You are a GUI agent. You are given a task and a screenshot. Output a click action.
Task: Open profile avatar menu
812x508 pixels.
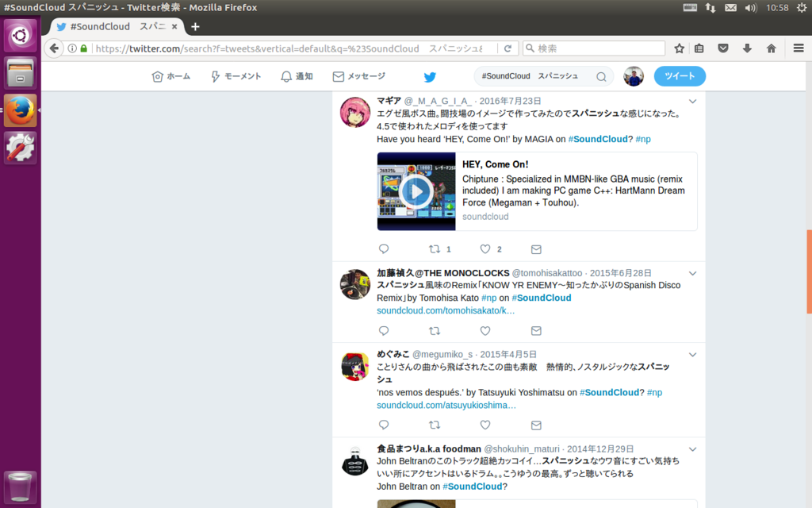(x=634, y=76)
